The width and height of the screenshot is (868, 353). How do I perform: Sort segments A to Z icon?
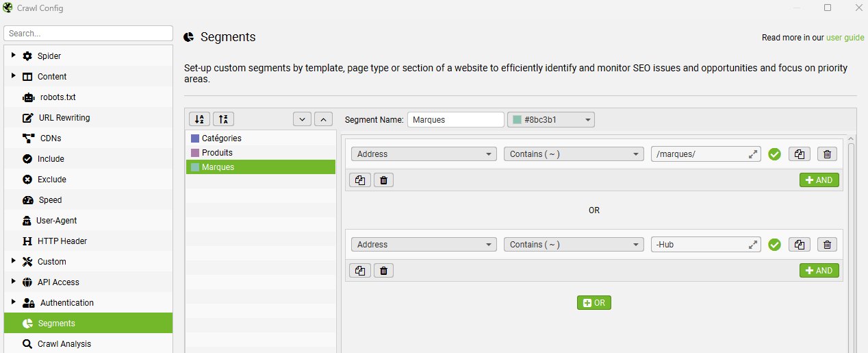click(x=199, y=119)
